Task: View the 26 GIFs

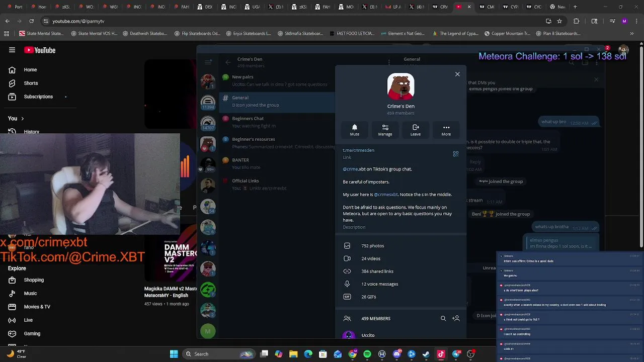Action: pos(401,297)
